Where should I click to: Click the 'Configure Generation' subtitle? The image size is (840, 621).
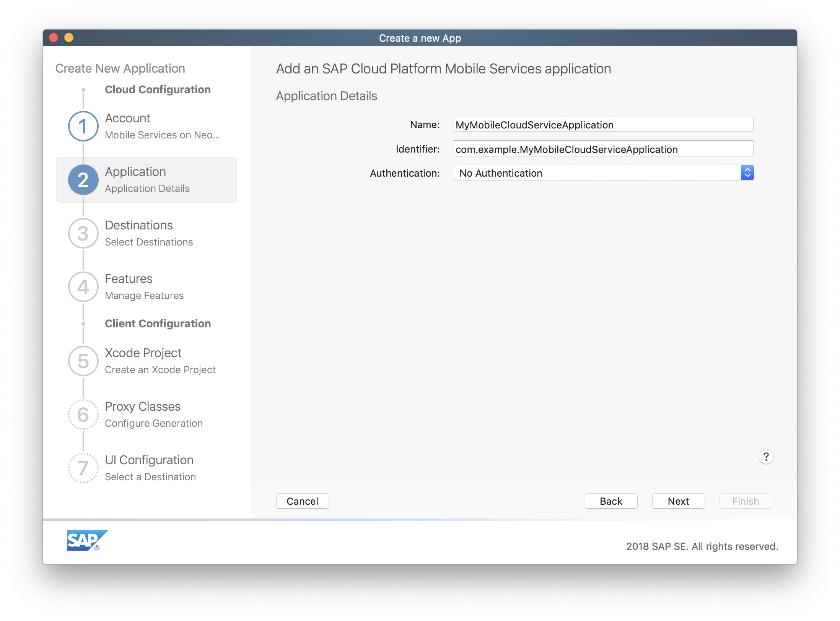(154, 423)
